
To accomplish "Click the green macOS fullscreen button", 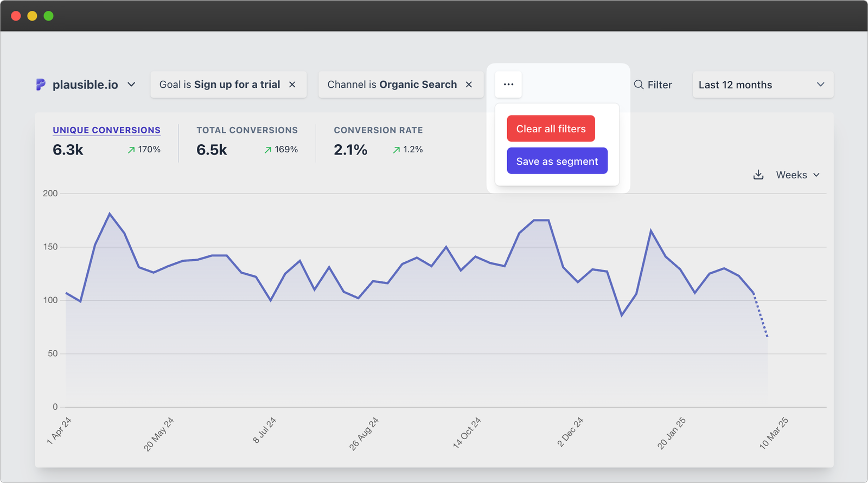I will [x=48, y=16].
